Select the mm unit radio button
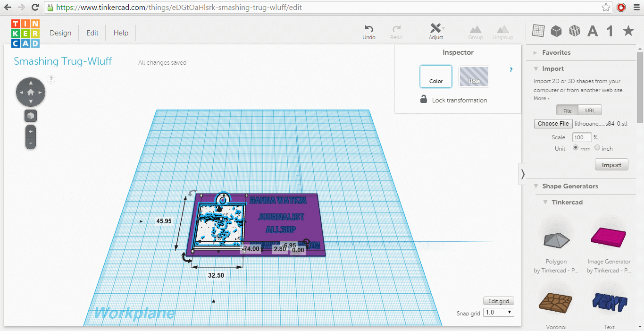The height and width of the screenshot is (331, 644). point(576,148)
